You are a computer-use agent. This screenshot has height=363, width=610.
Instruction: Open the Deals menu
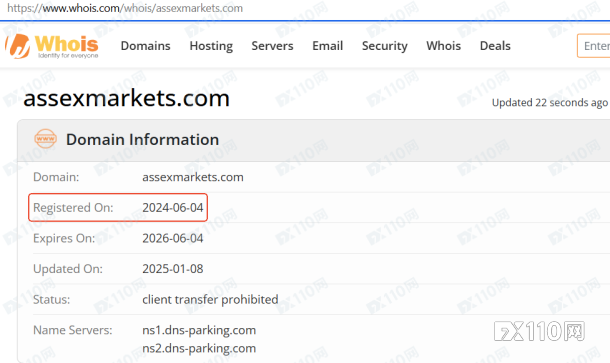[495, 46]
